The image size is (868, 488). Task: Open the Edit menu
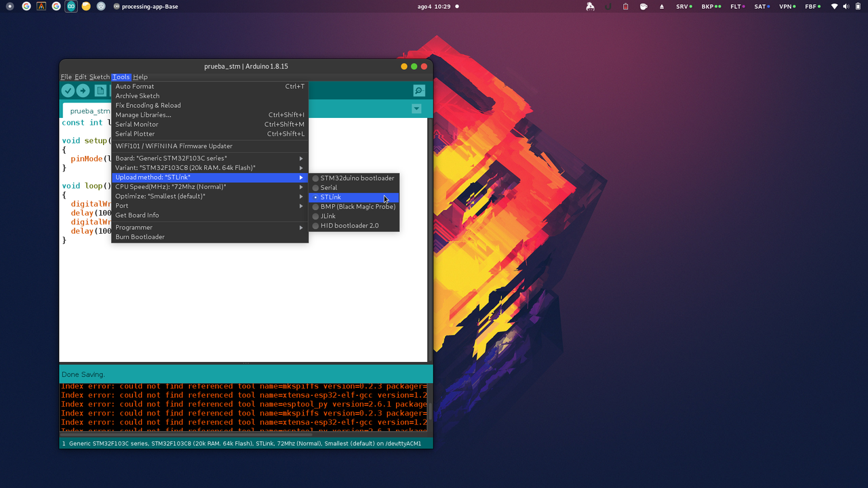81,77
